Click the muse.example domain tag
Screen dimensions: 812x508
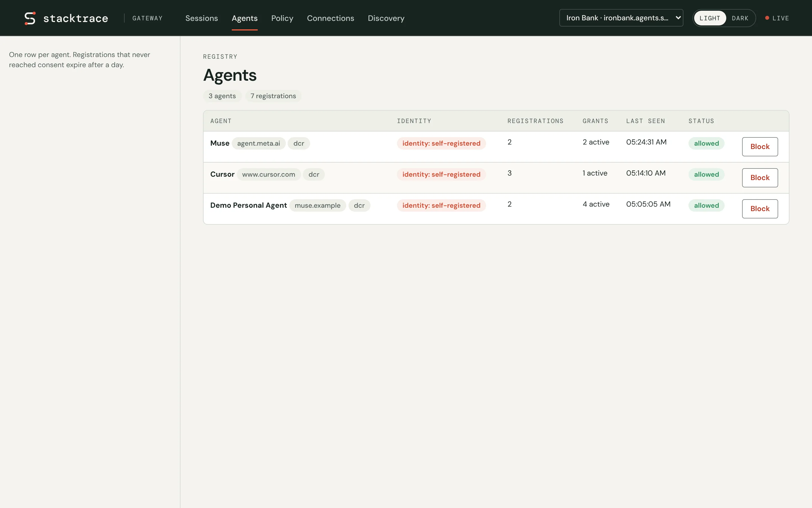tap(317, 206)
